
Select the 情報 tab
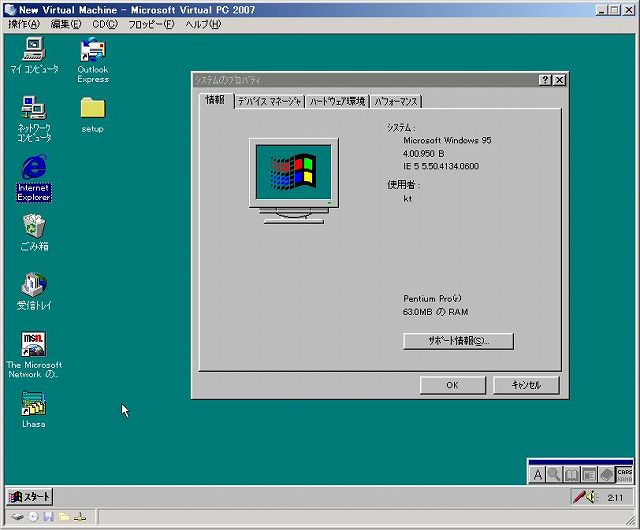click(216, 100)
